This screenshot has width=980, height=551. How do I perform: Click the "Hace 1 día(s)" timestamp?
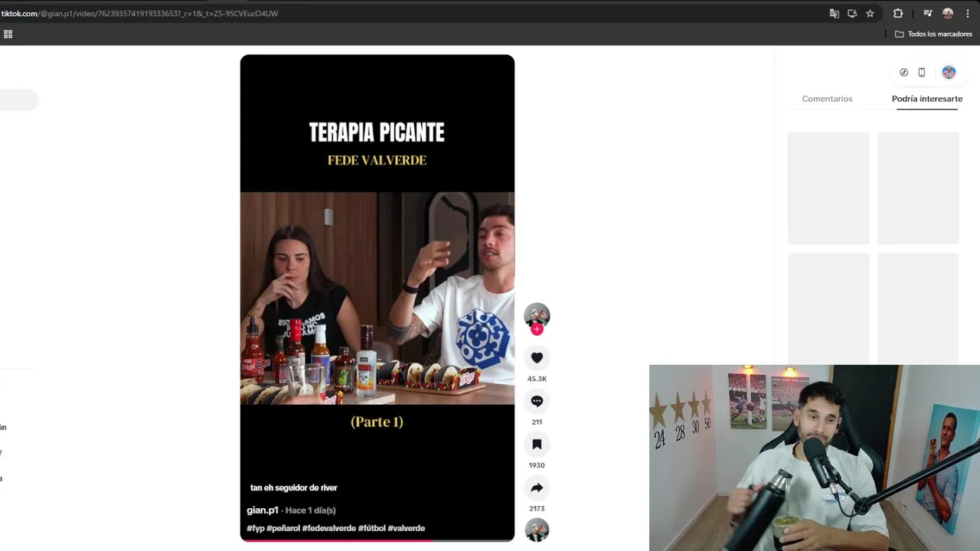click(311, 510)
